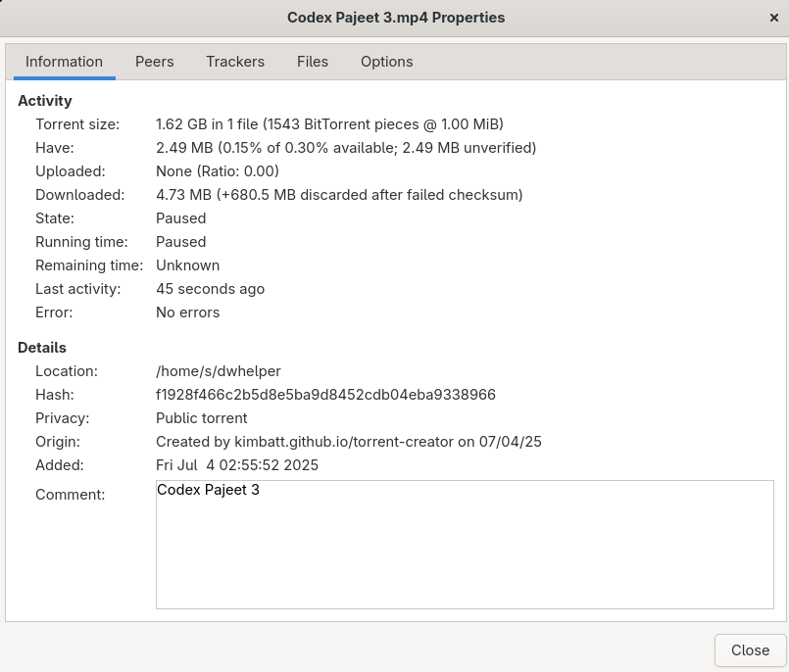Image resolution: width=789 pixels, height=672 pixels.
Task: Click the Origin value Created by kimbatt
Action: click(349, 442)
